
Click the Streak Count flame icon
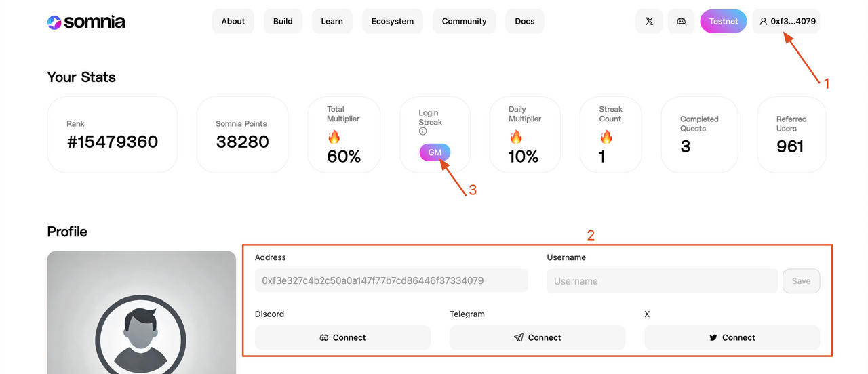606,138
